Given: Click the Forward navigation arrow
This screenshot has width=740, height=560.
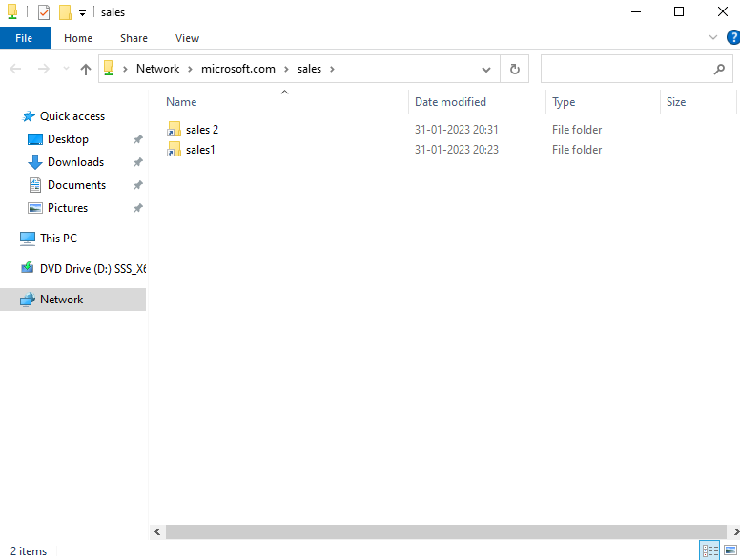Looking at the screenshot, I should (x=44, y=69).
